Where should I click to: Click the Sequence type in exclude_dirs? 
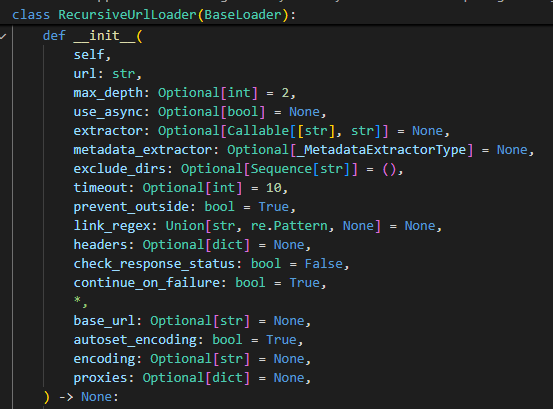[281, 169]
